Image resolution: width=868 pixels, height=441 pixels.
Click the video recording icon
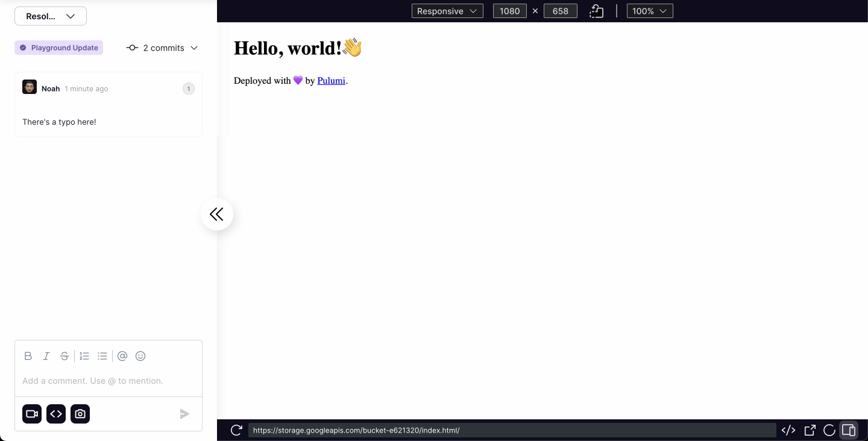tap(32, 414)
